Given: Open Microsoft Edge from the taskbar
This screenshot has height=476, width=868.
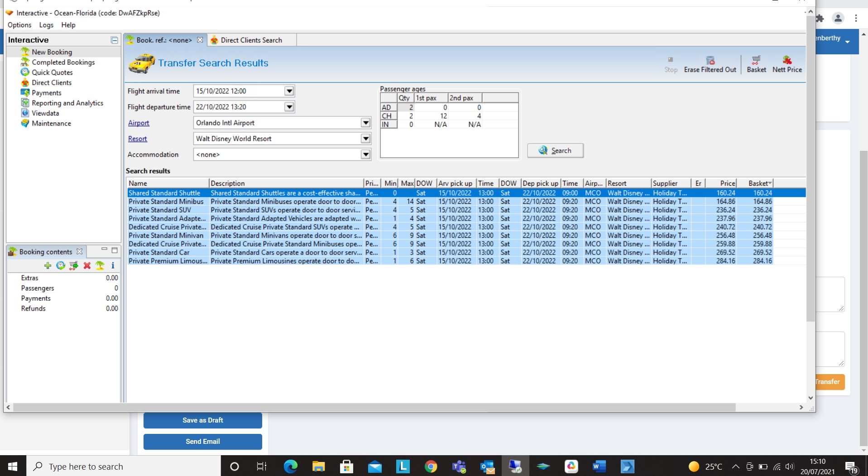Looking at the screenshot, I should (291, 466).
